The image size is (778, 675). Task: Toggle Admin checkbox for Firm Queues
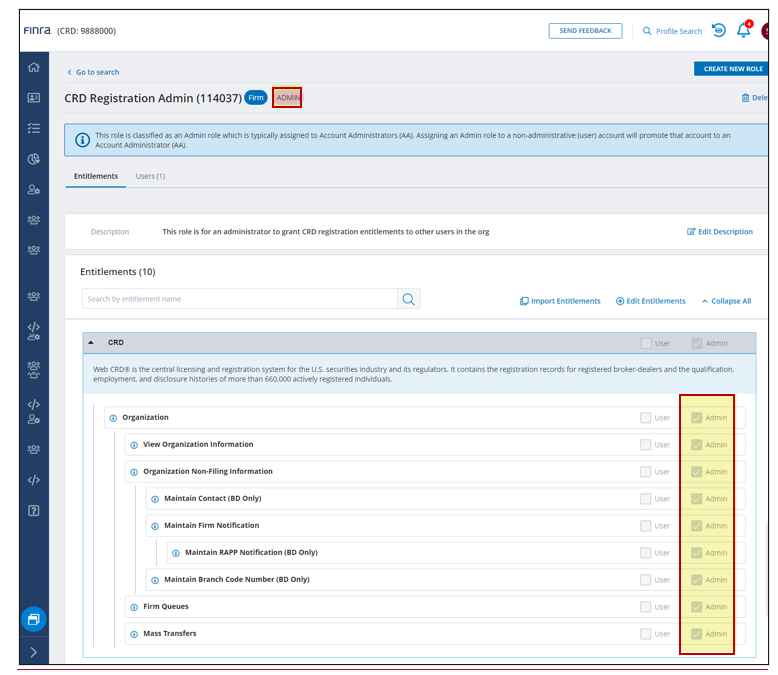pos(697,607)
